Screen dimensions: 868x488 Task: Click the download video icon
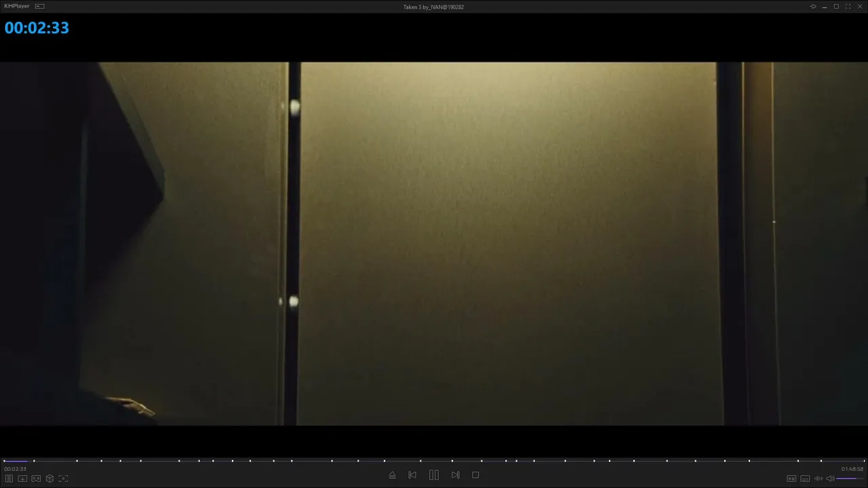pyautogui.click(x=22, y=479)
